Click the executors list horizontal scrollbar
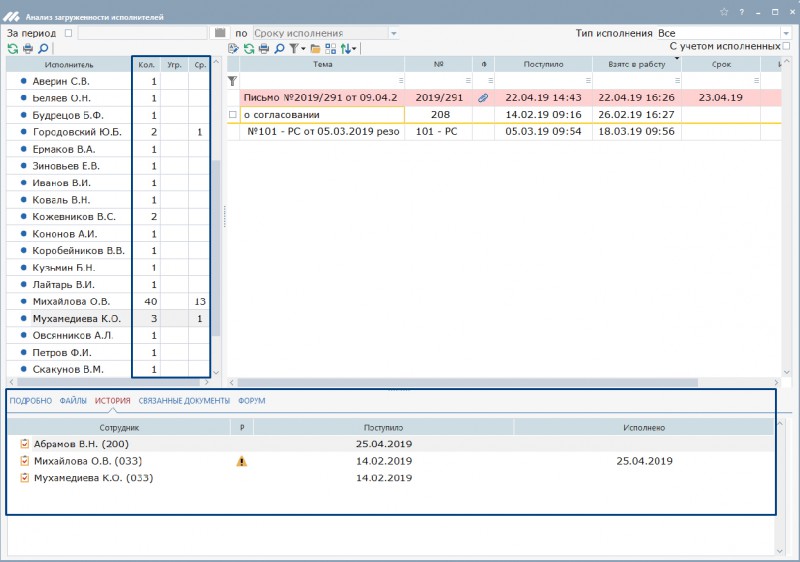Image resolution: width=800 pixels, height=562 pixels. [x=109, y=382]
